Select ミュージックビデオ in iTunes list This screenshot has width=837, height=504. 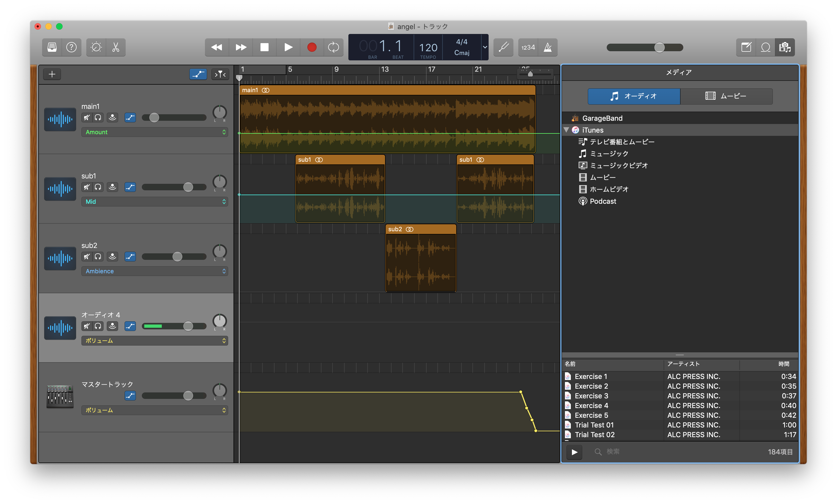tap(680, 166)
